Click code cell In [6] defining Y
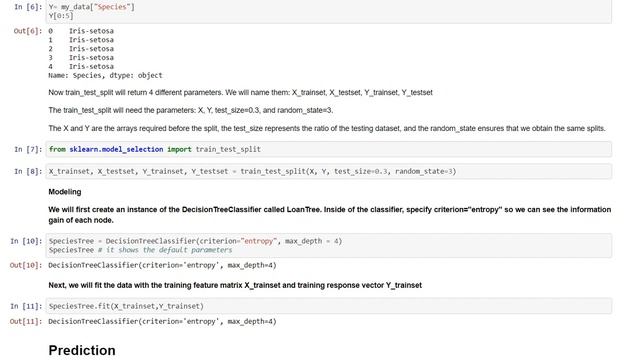 point(329,11)
